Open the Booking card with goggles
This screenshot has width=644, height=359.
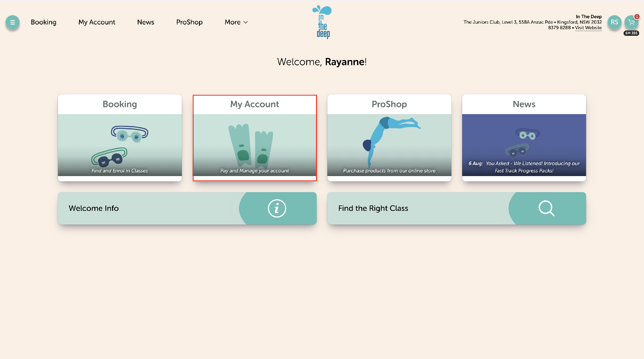pyautogui.click(x=120, y=138)
